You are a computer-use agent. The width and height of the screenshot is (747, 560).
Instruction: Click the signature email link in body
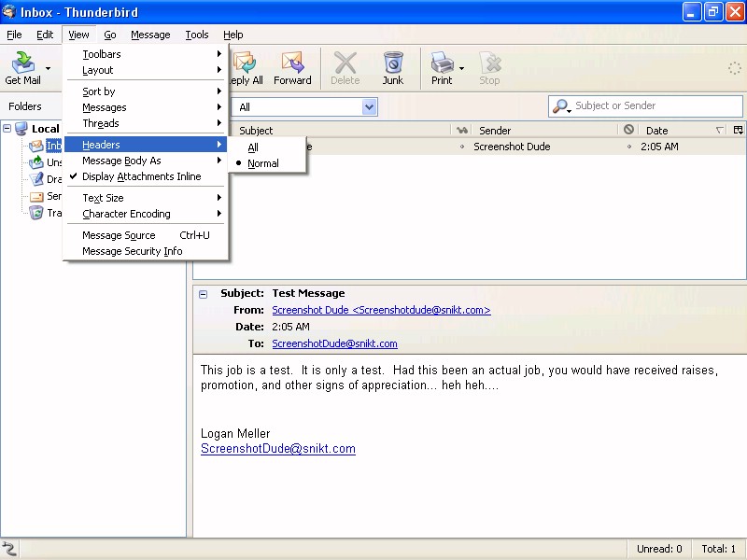277,449
